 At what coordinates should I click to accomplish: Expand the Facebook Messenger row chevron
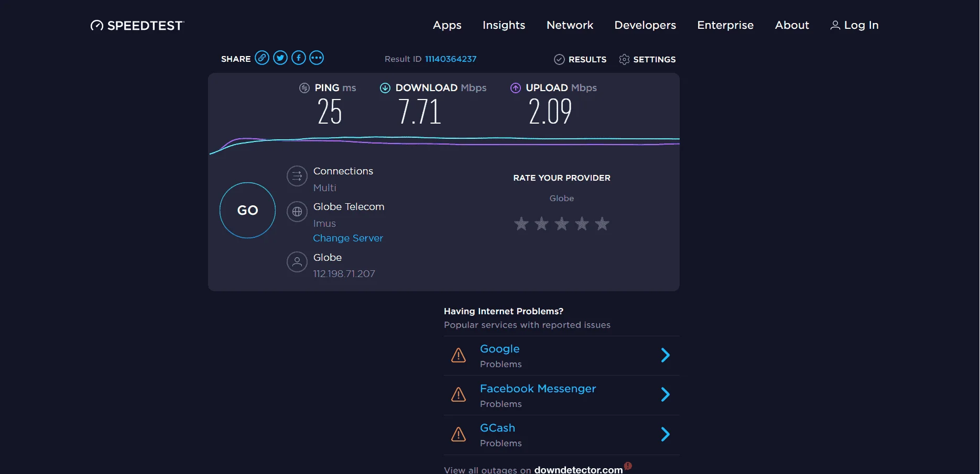666,394
